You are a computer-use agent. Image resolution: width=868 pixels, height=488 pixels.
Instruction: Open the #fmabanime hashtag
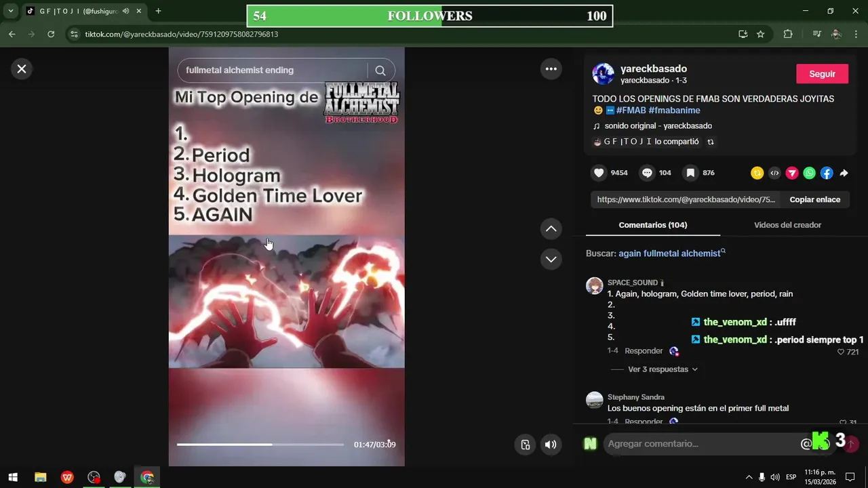pyautogui.click(x=674, y=110)
